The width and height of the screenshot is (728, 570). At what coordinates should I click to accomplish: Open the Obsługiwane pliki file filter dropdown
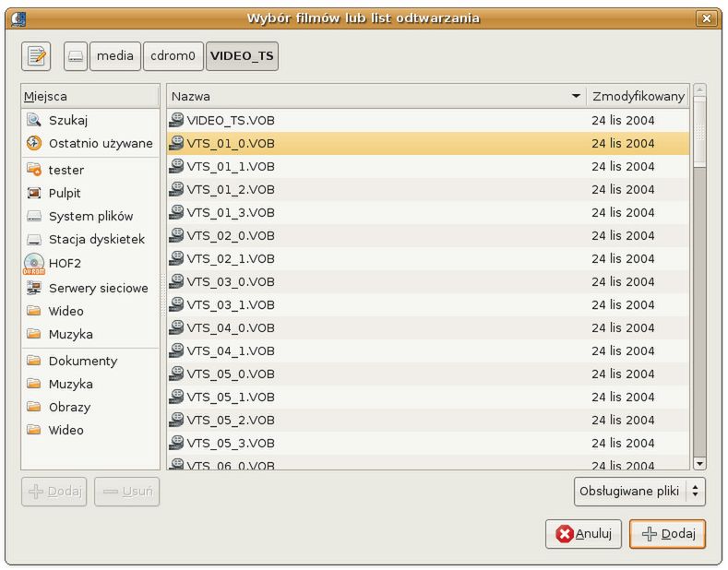(x=639, y=491)
